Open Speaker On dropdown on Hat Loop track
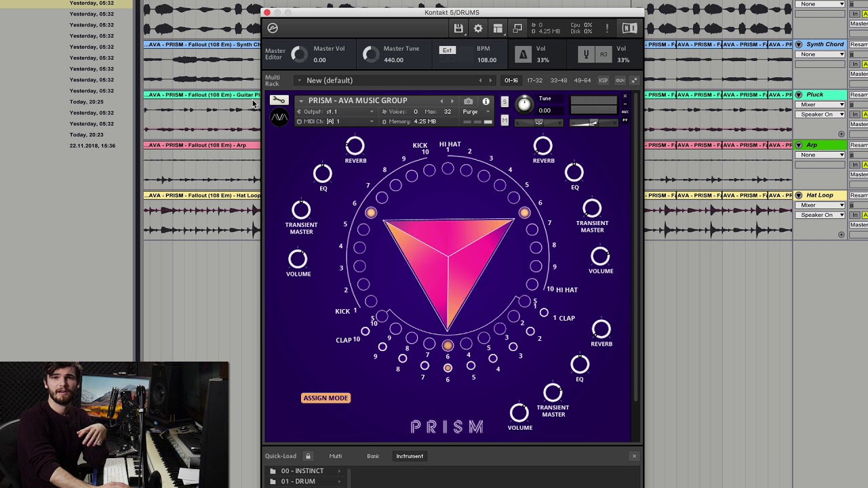 tap(821, 215)
